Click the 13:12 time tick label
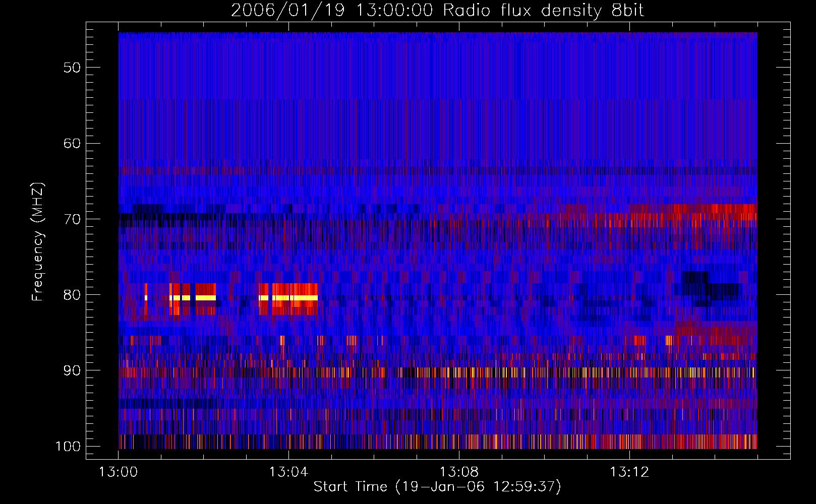 (x=629, y=472)
